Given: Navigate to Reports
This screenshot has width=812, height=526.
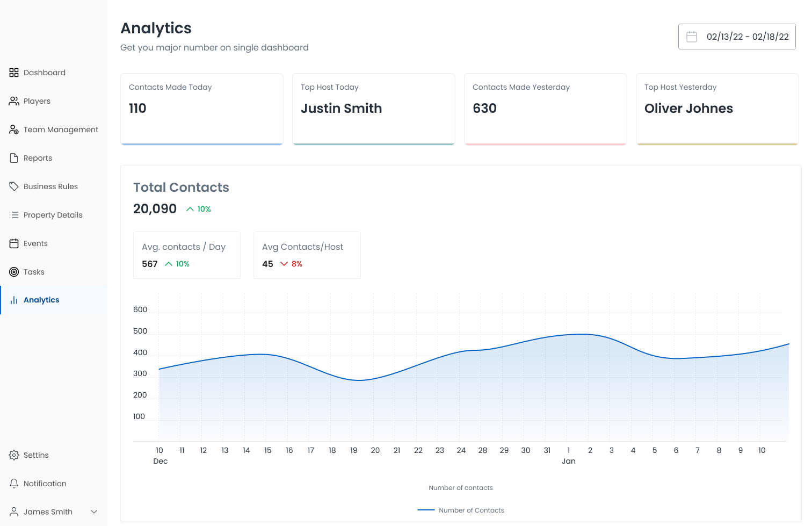Looking at the screenshot, I should [54, 158].
